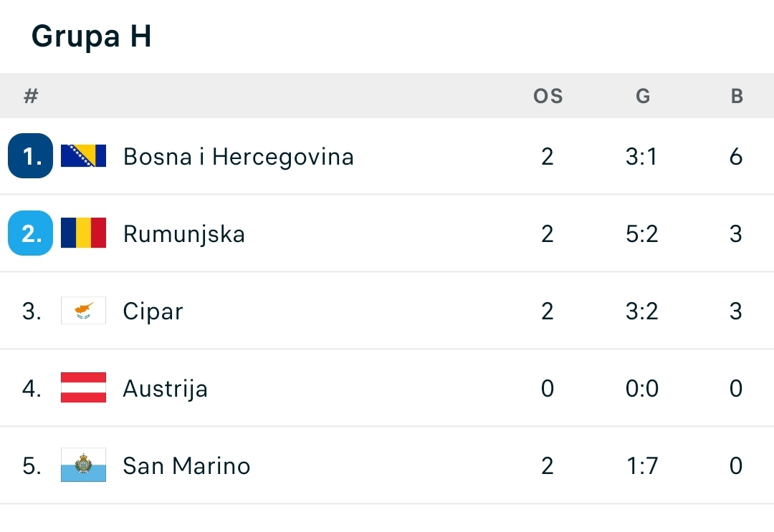Click Bosna i Hercegovina's 6 points value
The height and width of the screenshot is (532, 774).
tap(736, 157)
